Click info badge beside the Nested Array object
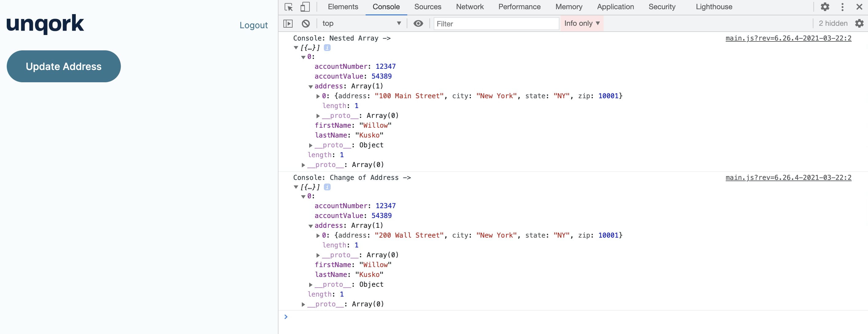 tap(327, 48)
